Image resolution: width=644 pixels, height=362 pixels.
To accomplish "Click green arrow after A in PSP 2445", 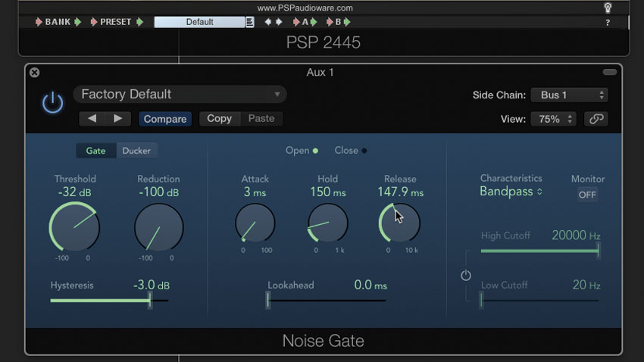I will click(314, 22).
